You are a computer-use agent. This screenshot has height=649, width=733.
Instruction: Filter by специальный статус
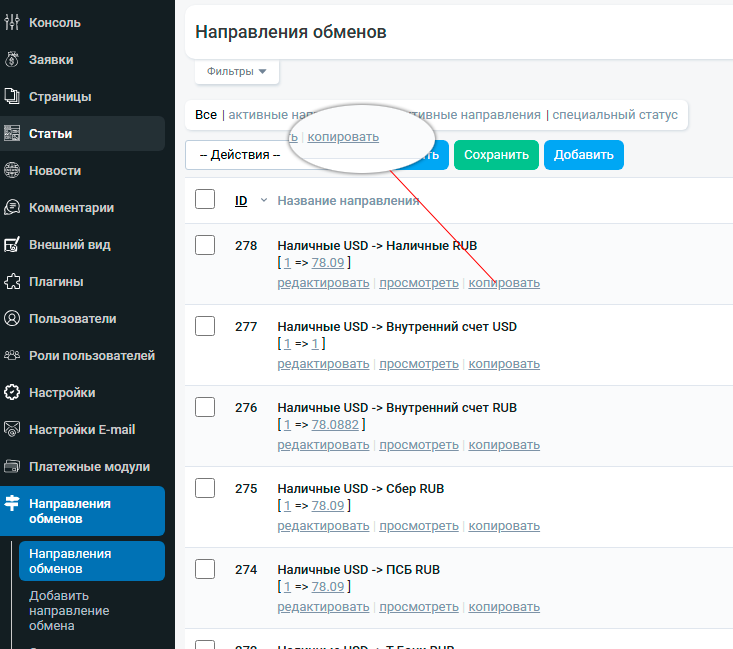(x=615, y=115)
